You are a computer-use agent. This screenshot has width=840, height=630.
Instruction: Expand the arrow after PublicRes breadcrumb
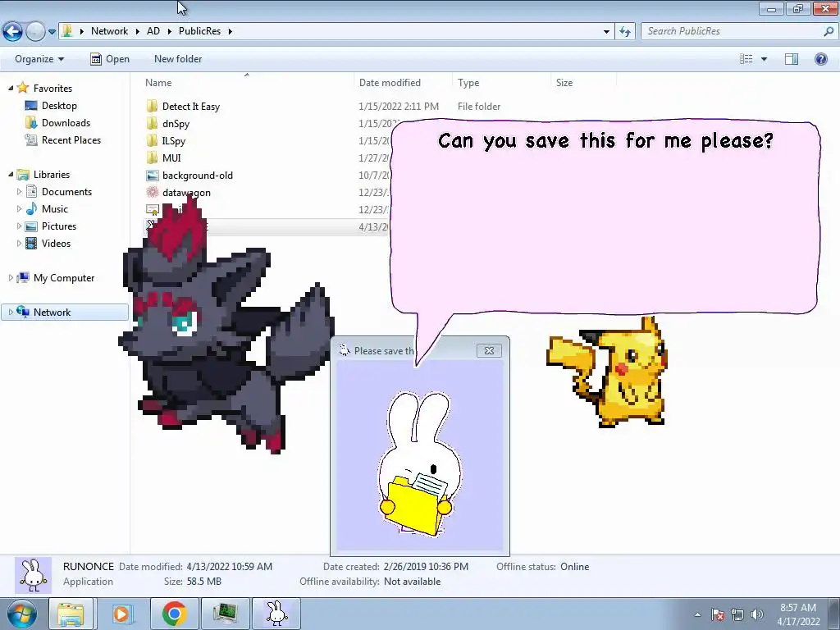coord(231,31)
